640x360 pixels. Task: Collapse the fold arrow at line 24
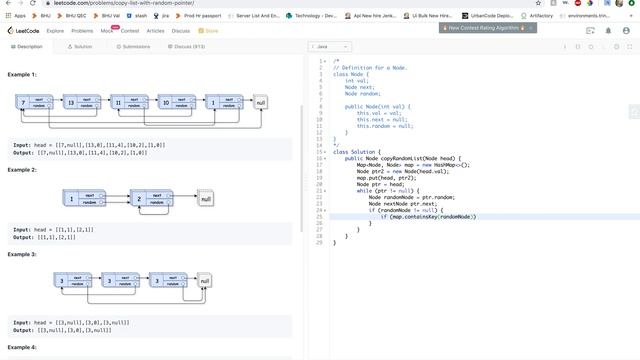click(325, 210)
